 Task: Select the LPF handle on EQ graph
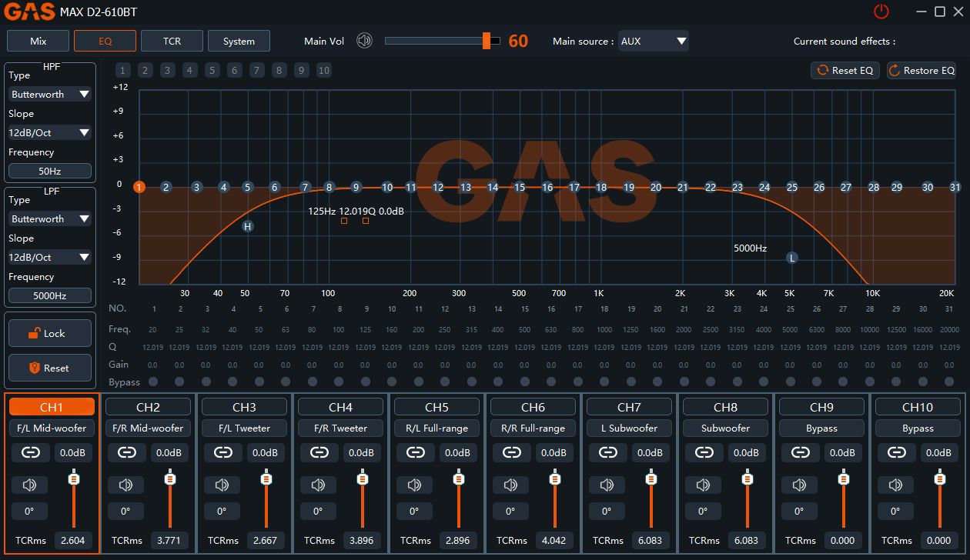[791, 258]
